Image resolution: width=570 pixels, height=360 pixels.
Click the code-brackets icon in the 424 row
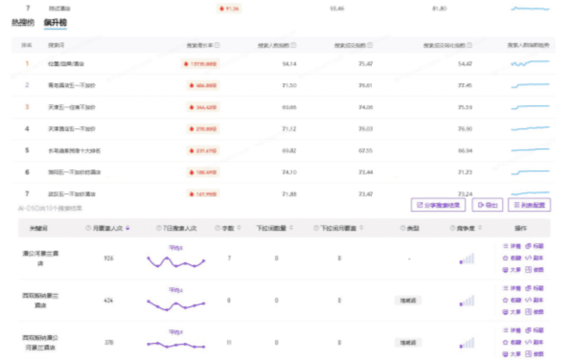[529, 300]
